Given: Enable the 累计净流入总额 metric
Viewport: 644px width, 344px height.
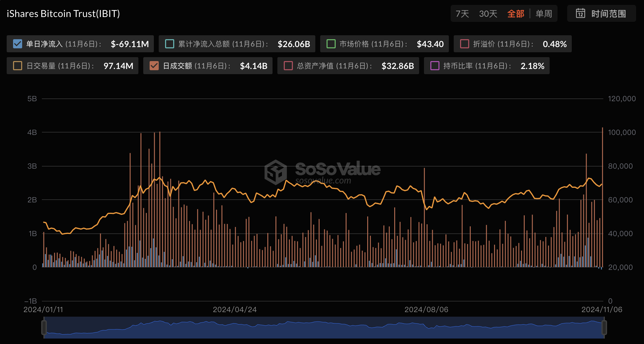Looking at the screenshot, I should [x=169, y=44].
